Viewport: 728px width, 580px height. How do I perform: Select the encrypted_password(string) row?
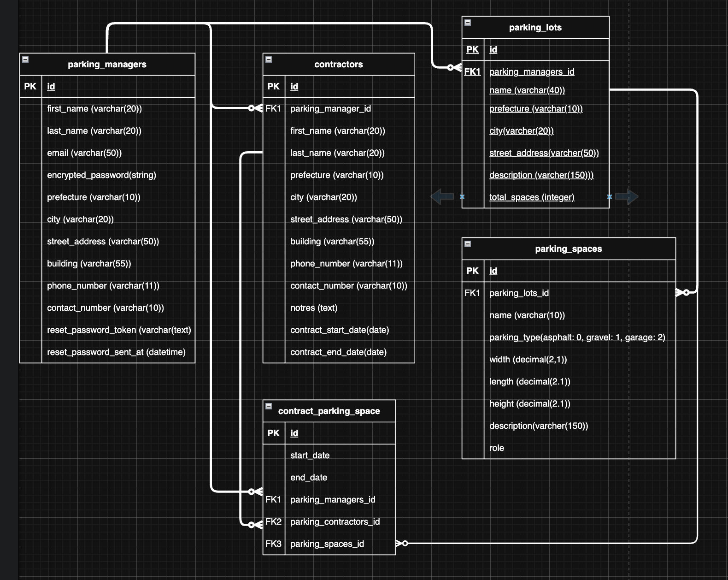click(107, 175)
